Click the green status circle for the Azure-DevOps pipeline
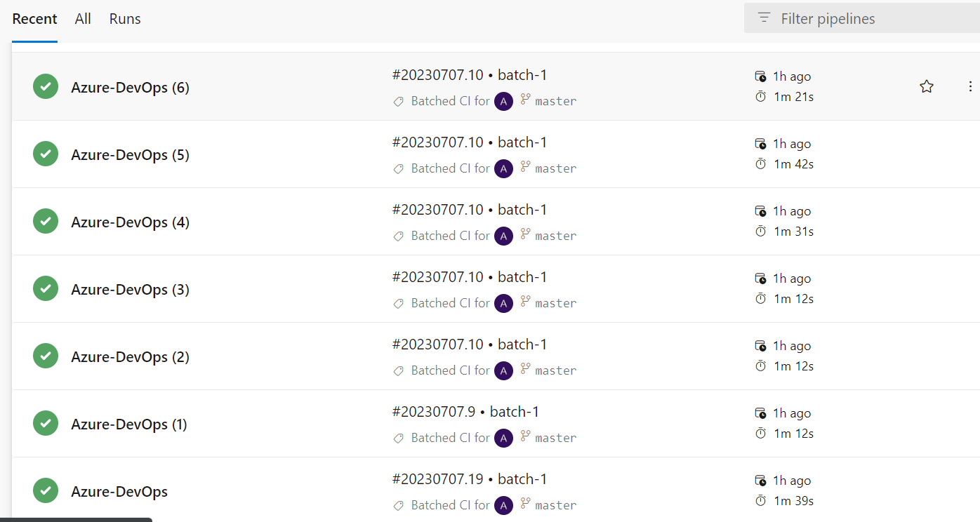 pyautogui.click(x=45, y=490)
